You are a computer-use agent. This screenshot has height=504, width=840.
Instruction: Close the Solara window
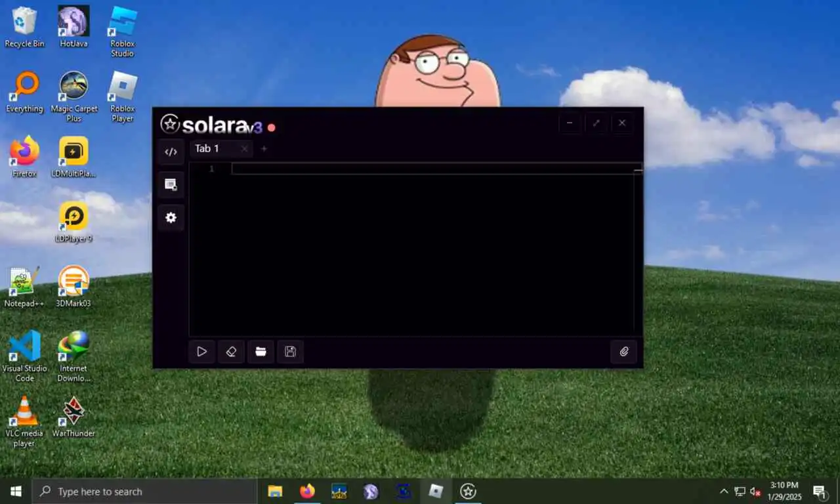tap(622, 123)
